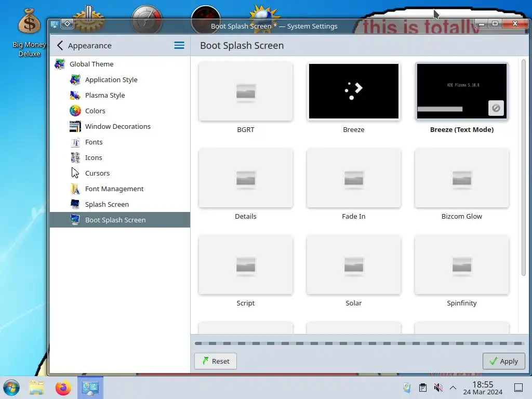Open the clipboard tray icon

[x=423, y=388]
